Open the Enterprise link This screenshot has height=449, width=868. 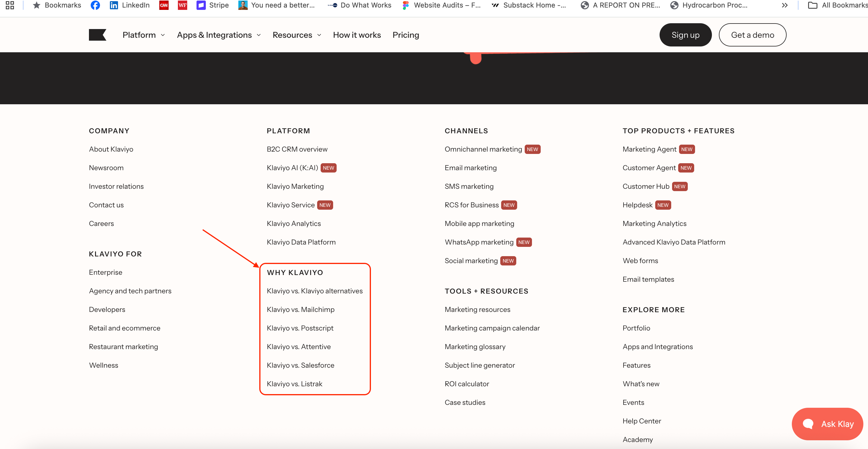(106, 272)
